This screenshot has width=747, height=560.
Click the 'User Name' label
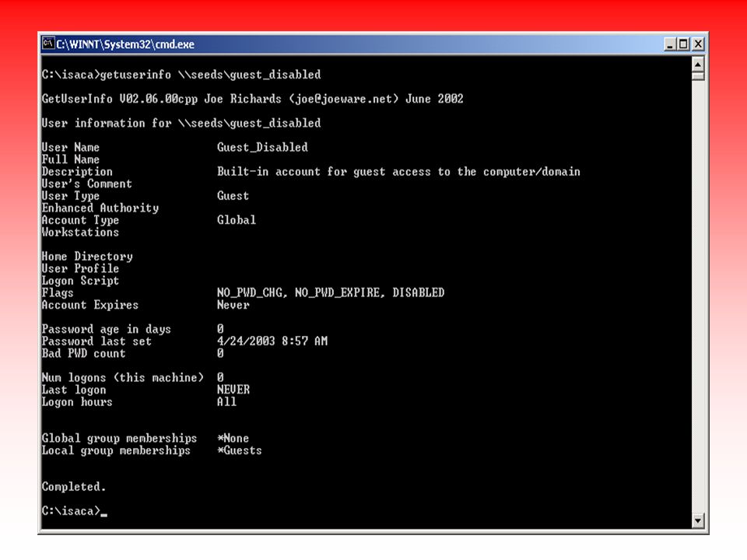71,148
